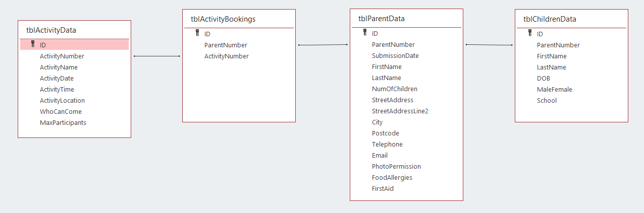Select the relationship line between tblParentData and tblChildrenData
This screenshot has width=644, height=213.
(x=489, y=45)
